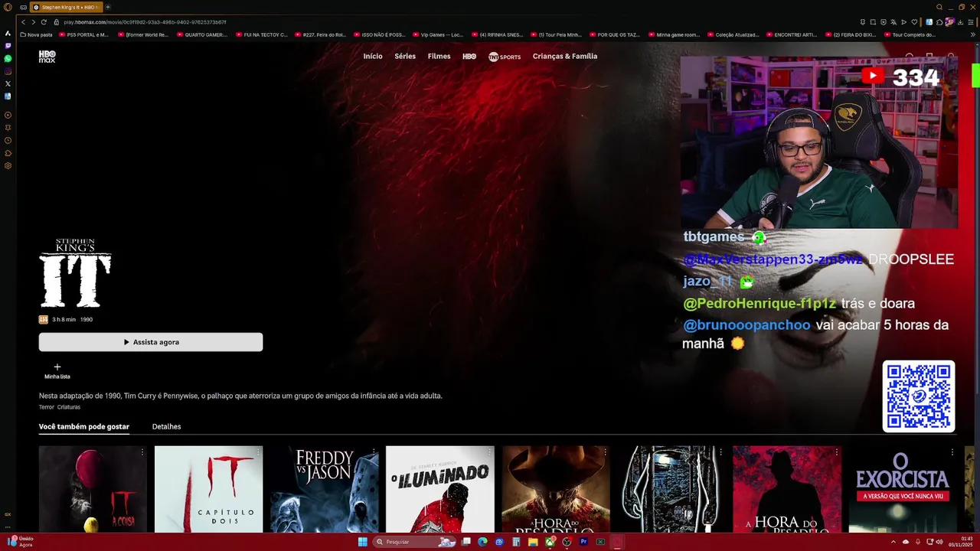The width and height of the screenshot is (980, 551).
Task: Select the Você também pode gostar tab
Action: [x=84, y=426]
